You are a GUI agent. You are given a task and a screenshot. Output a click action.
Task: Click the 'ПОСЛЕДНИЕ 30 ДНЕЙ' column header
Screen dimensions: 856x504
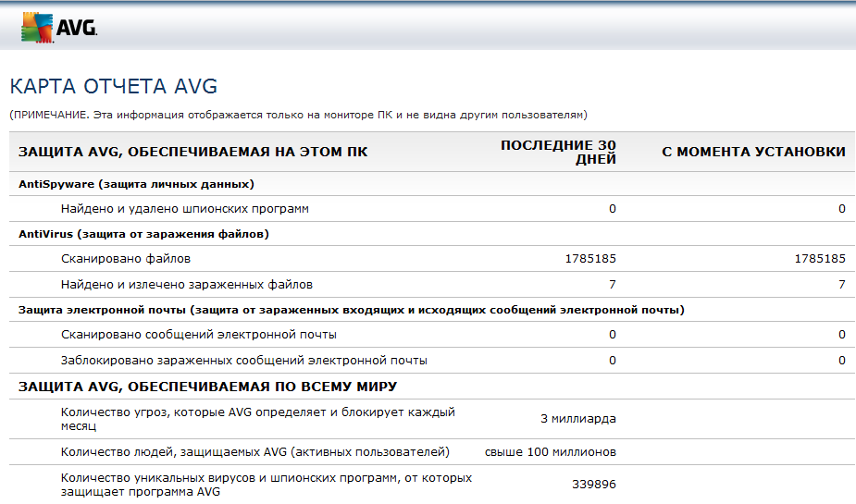[x=558, y=153]
